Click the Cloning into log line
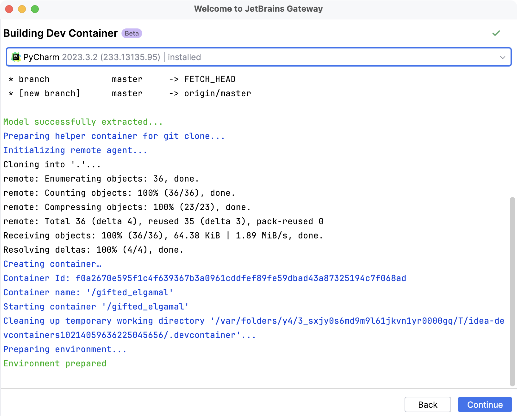Screen dimensions: 517x420 (52, 164)
